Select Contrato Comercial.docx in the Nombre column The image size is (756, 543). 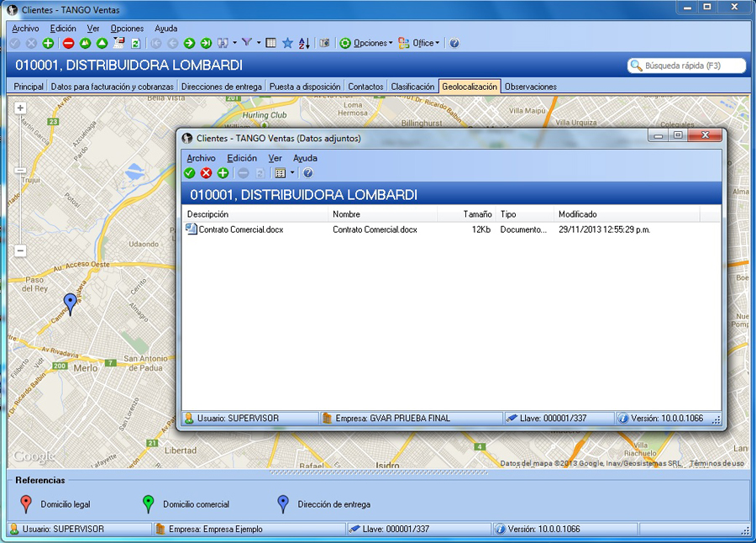coord(375,229)
